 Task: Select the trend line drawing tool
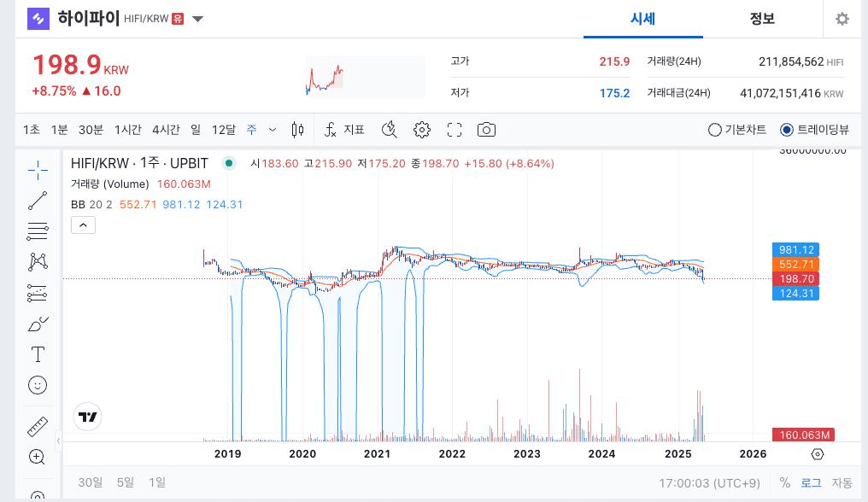click(x=38, y=201)
